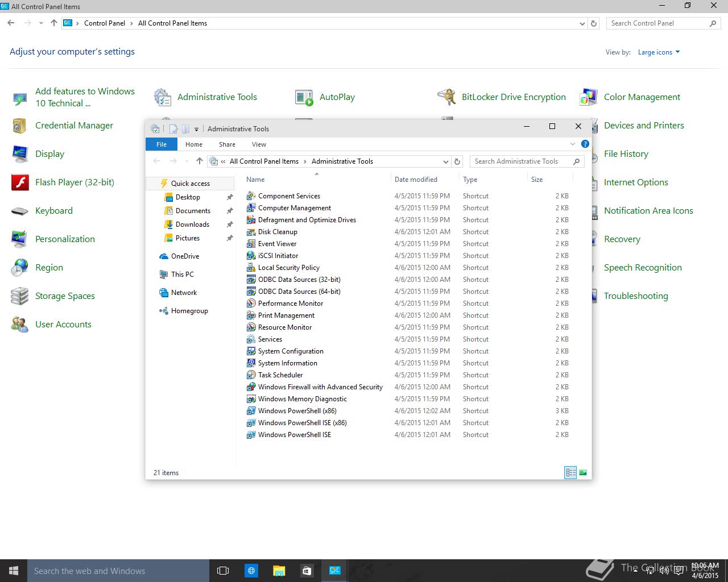Viewport: 728px width, 582px height.
Task: Select the Disk Cleanup icon
Action: (x=251, y=232)
